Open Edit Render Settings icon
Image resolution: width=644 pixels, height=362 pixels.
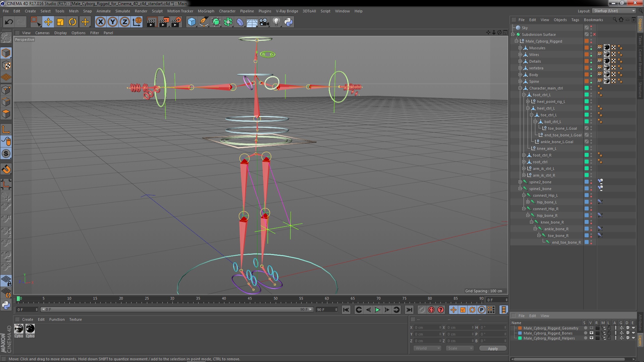[176, 22]
